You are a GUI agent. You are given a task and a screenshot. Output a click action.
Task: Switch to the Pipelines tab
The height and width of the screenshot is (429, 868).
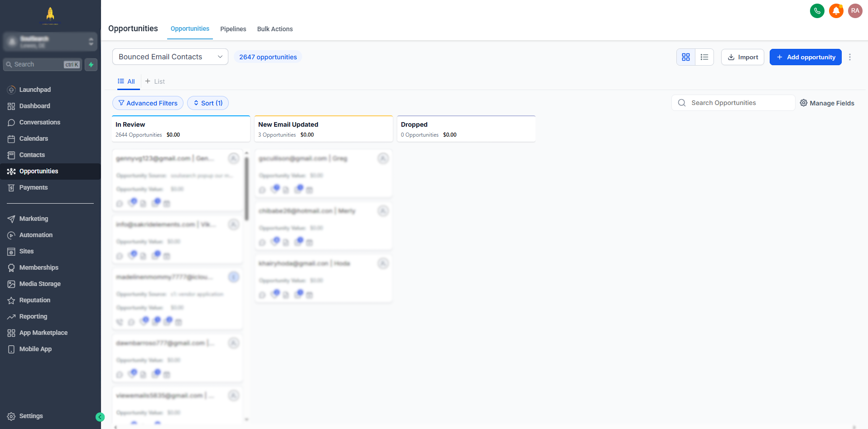233,29
